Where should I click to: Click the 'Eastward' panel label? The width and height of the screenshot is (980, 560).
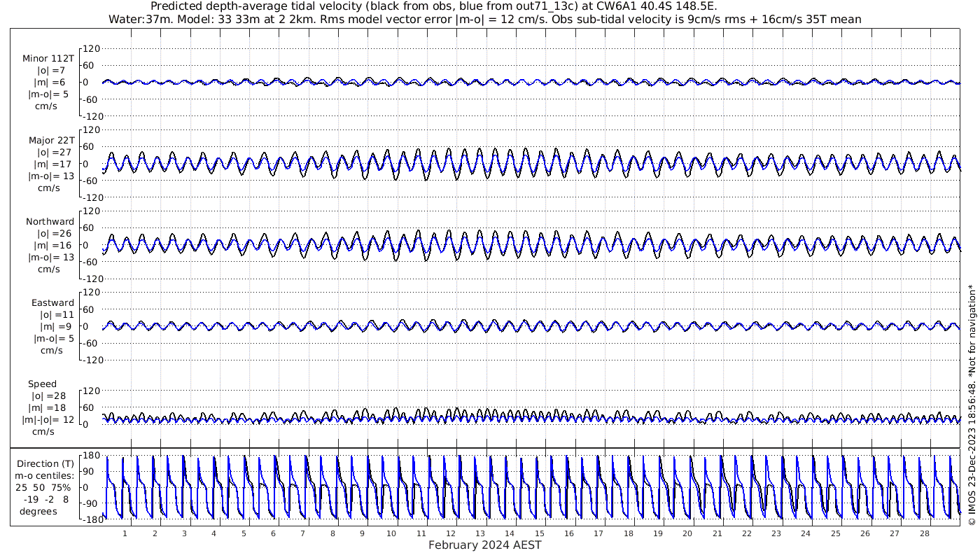point(52,302)
